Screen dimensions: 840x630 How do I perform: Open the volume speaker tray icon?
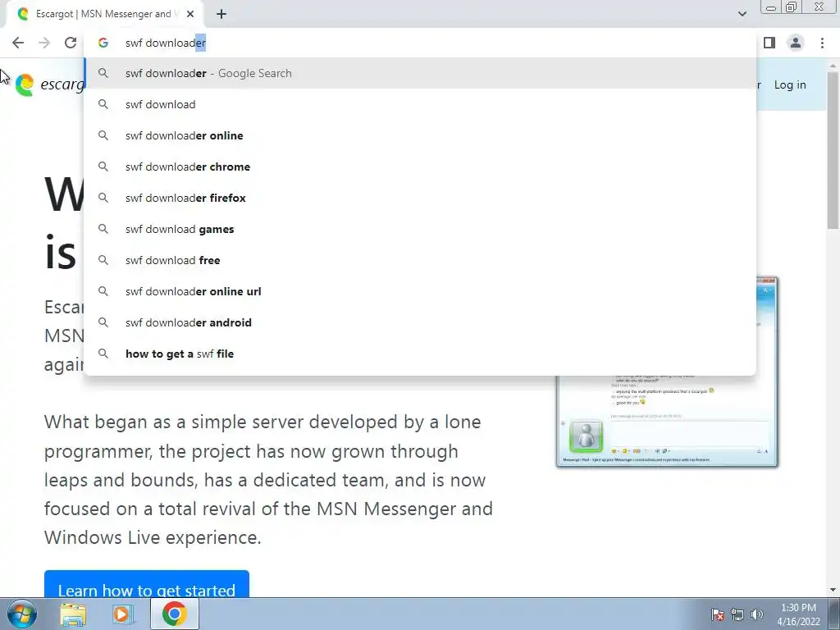click(x=756, y=614)
